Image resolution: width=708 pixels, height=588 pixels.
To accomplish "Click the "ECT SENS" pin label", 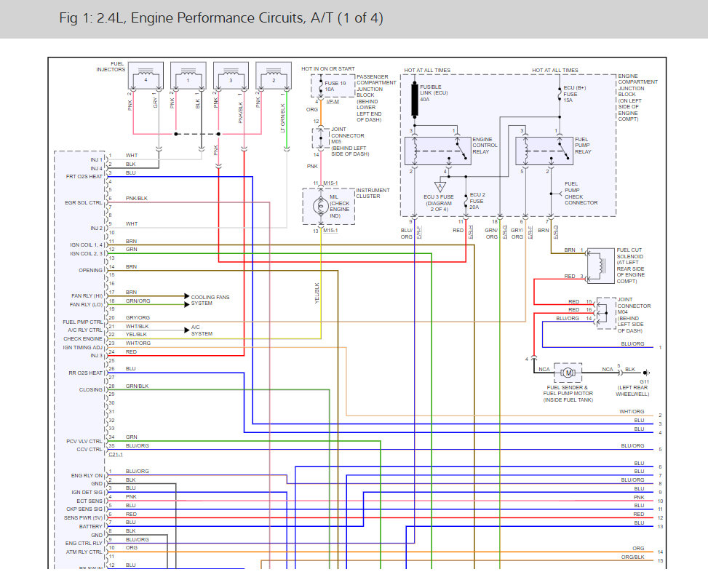I will click(90, 501).
